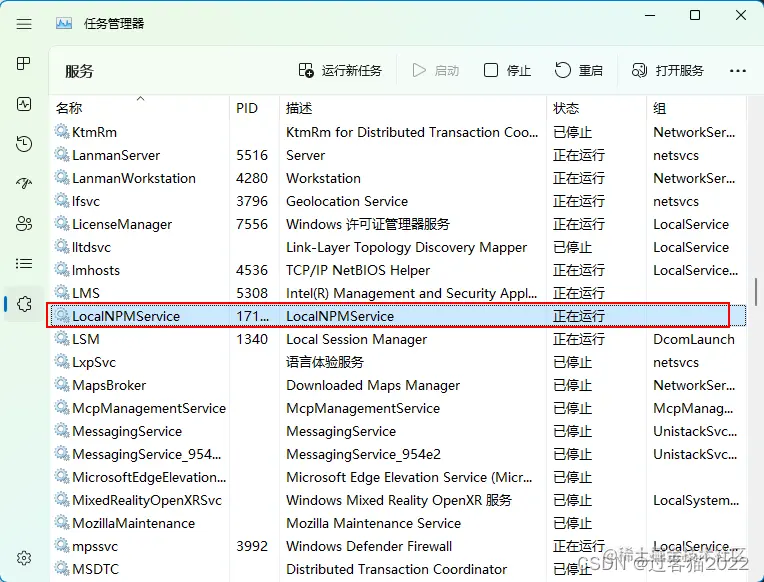
Task: Click the gear icon beside lfsvc
Action: click(x=61, y=201)
